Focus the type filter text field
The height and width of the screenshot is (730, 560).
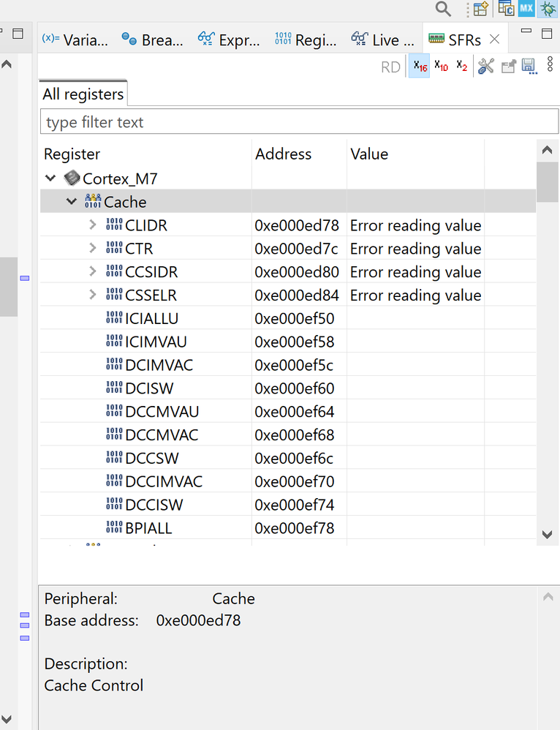coord(299,122)
